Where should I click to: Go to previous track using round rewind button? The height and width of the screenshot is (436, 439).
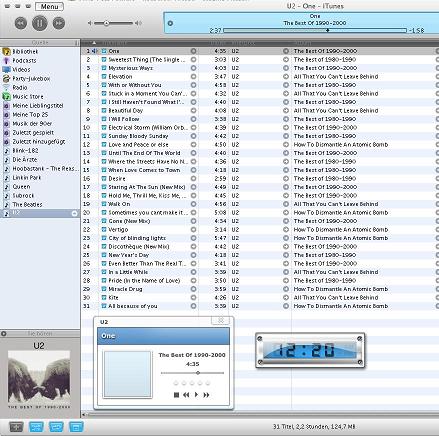tap(21, 23)
